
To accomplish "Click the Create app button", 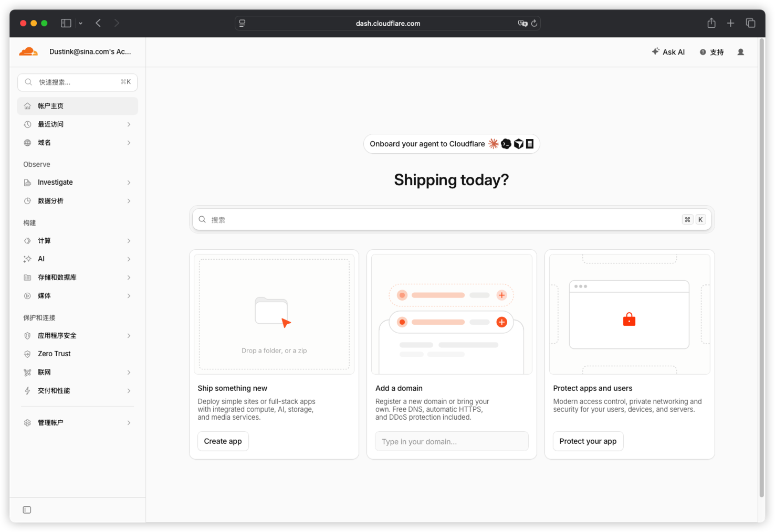I will tap(223, 441).
